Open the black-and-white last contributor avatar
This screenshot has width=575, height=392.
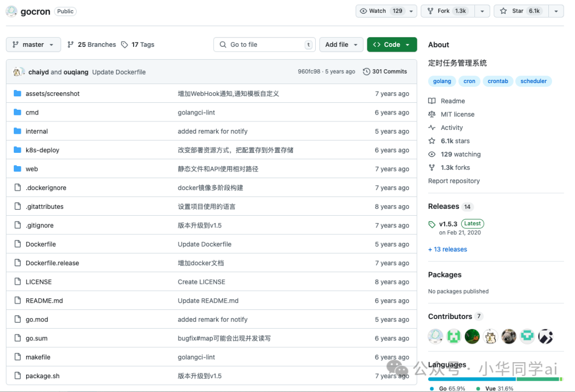(545, 336)
